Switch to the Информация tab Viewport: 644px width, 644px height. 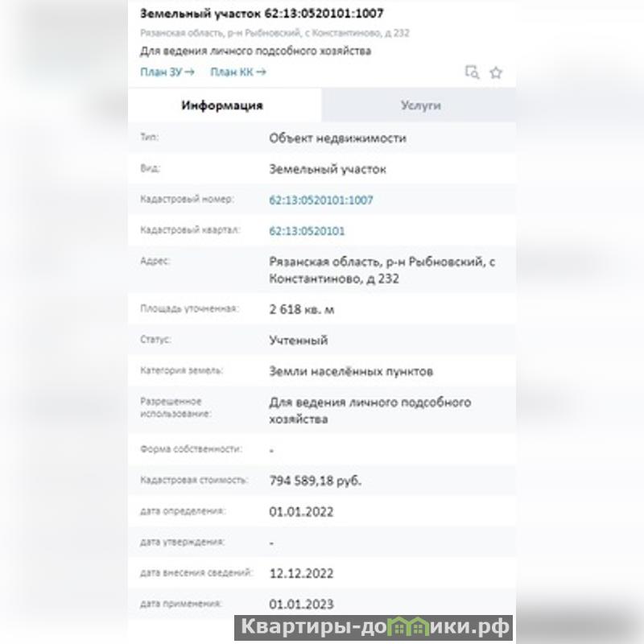click(222, 105)
